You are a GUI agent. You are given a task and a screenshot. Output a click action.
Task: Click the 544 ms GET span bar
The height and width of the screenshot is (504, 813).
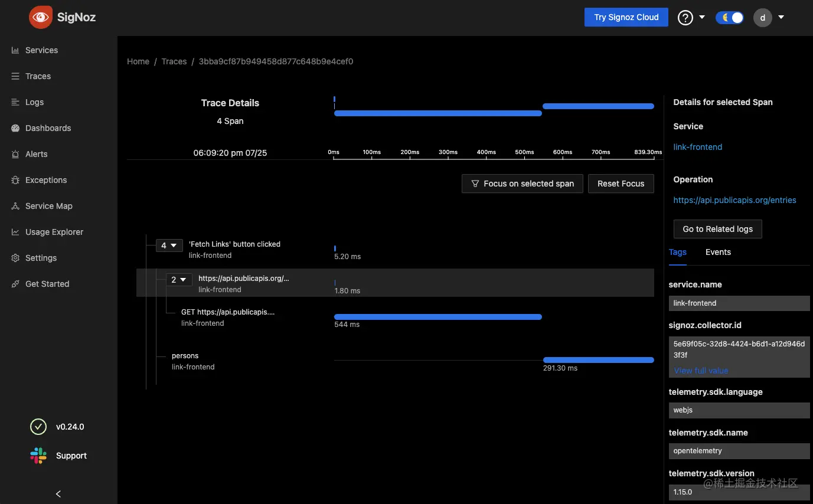437,317
